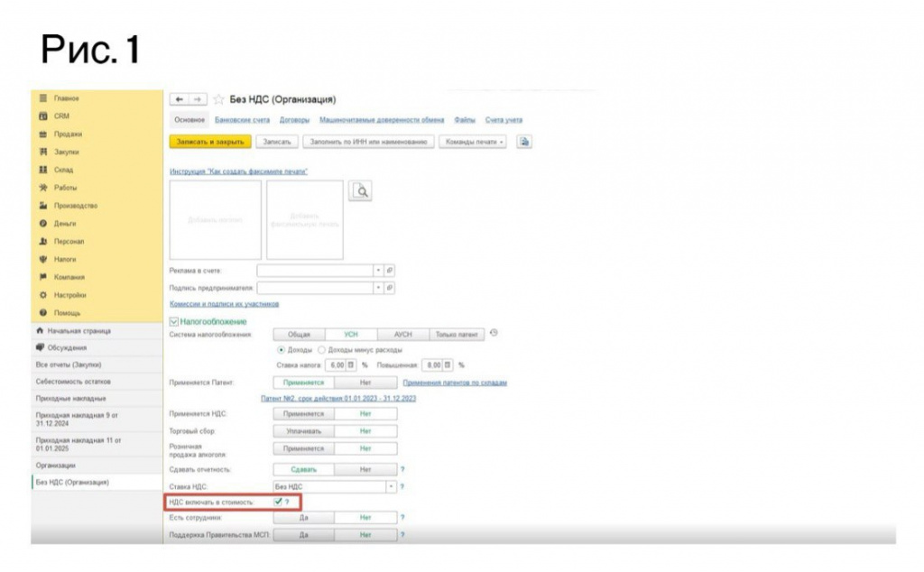Switch to the Банковские счета tab

243,120
